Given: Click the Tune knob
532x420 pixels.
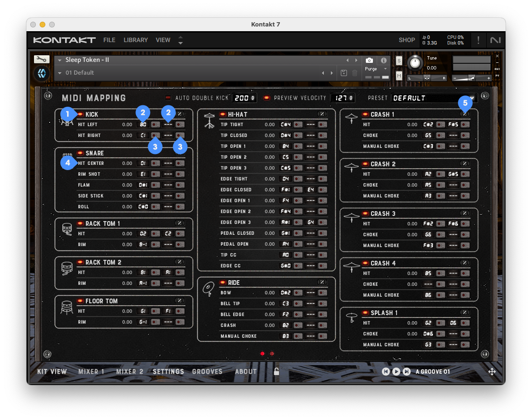Looking at the screenshot, I should (x=415, y=62).
